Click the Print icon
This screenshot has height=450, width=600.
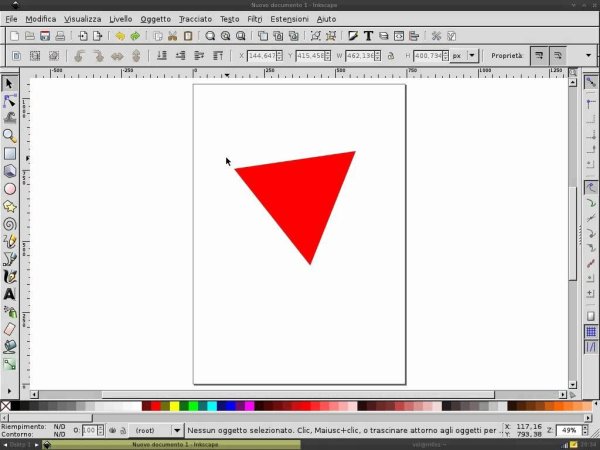[x=60, y=36]
